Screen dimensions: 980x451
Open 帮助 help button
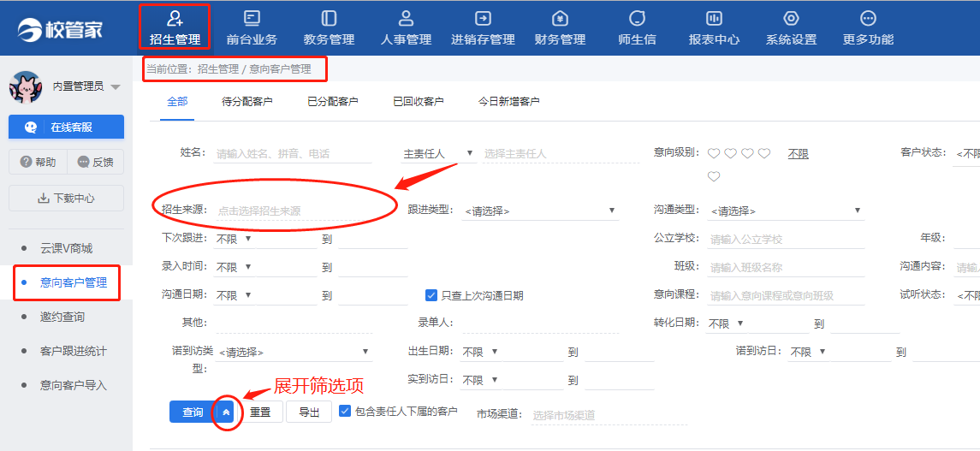[x=39, y=162]
